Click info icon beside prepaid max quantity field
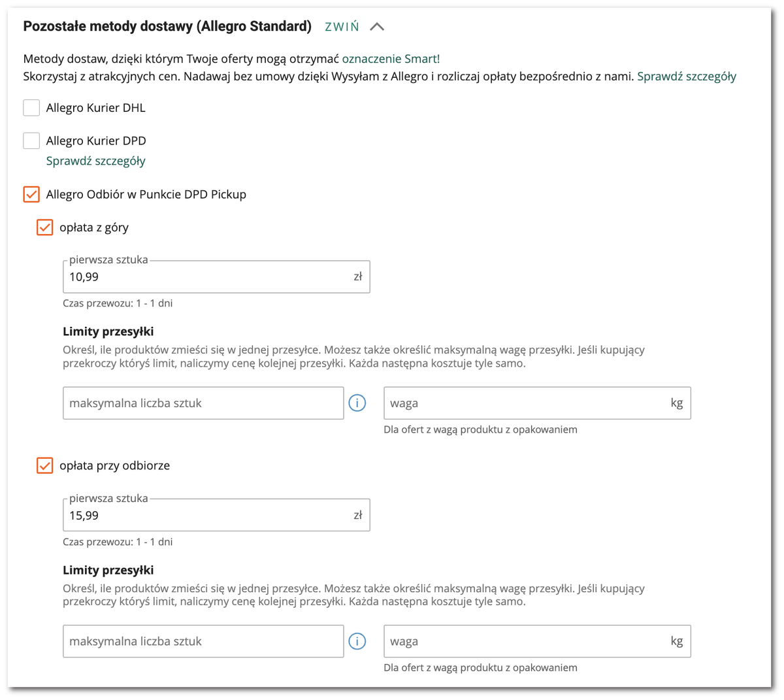The image size is (784, 700). [x=357, y=403]
